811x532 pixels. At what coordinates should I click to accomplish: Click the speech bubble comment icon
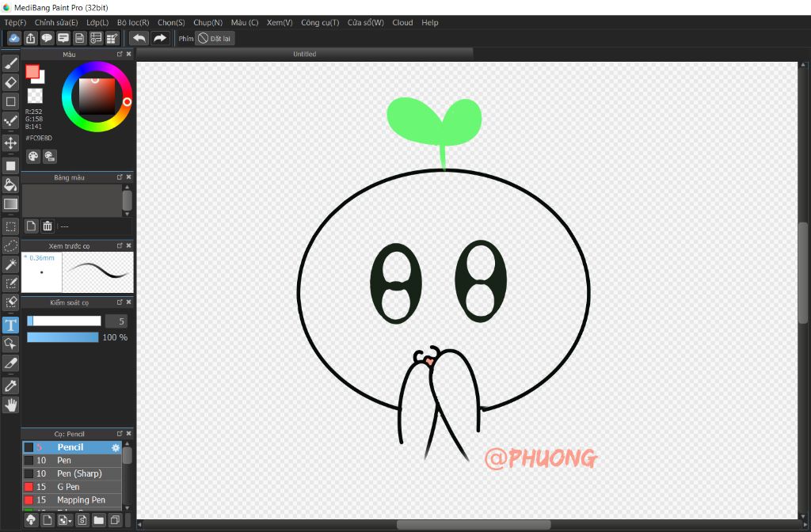click(47, 38)
